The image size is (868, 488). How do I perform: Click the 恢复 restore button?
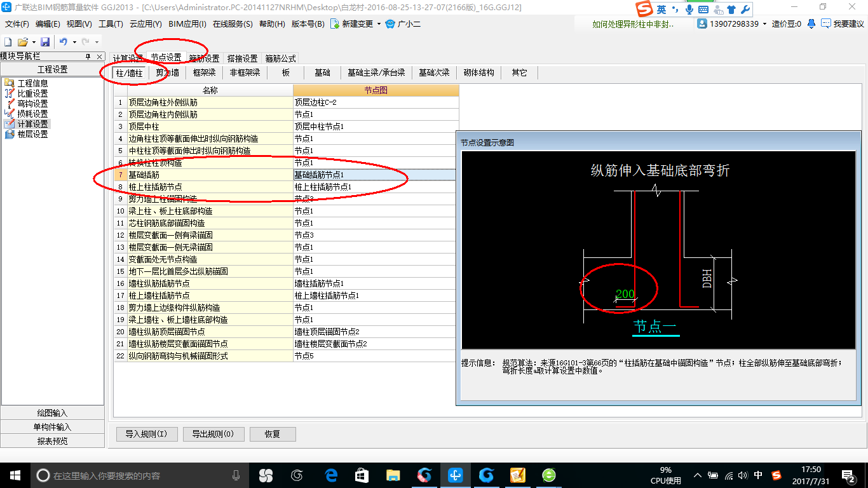pos(273,434)
